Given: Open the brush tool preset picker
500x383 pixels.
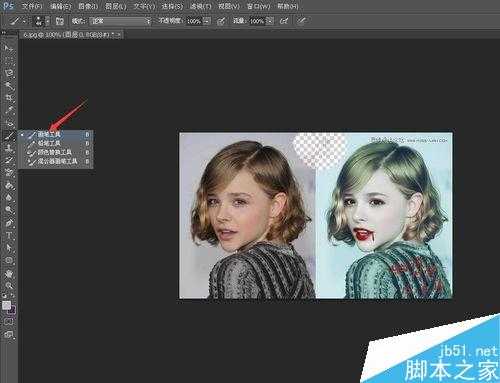Looking at the screenshot, I should (17, 21).
